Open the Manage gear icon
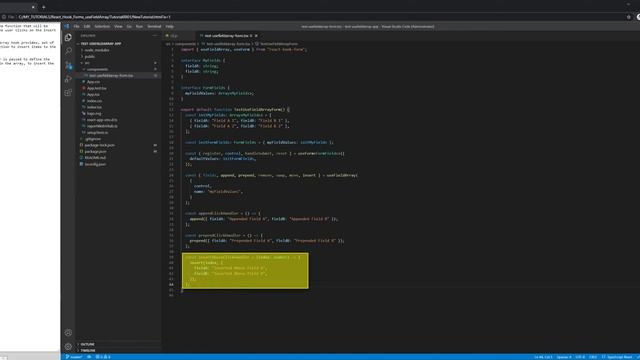Viewport: 640px width, 360px height. (x=68, y=347)
